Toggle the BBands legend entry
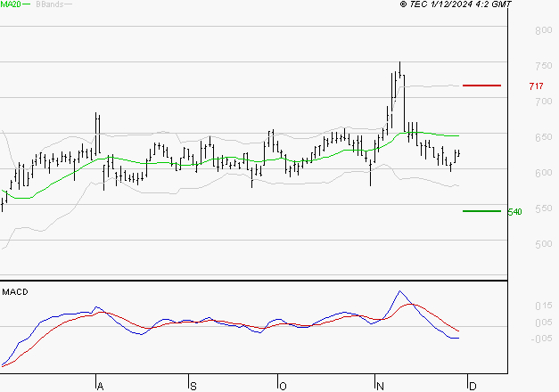559x392 pixels. tap(47, 4)
